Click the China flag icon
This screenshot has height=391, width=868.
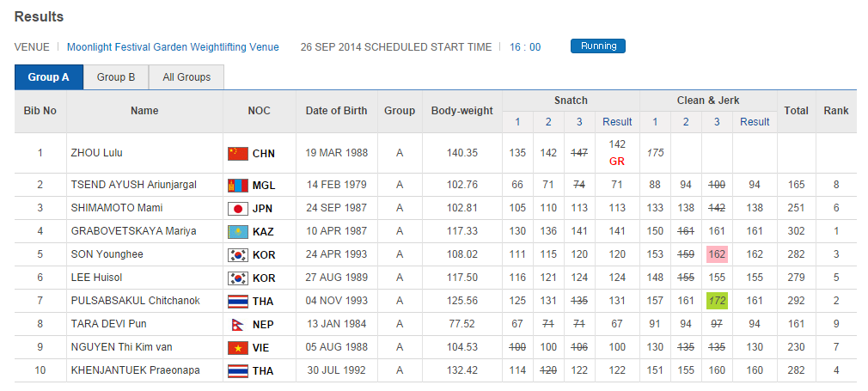(237, 154)
